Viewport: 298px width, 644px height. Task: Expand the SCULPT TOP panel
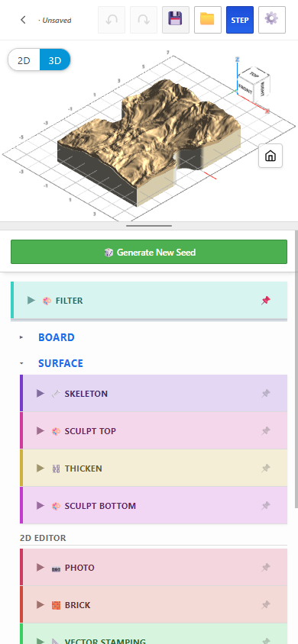154,431
